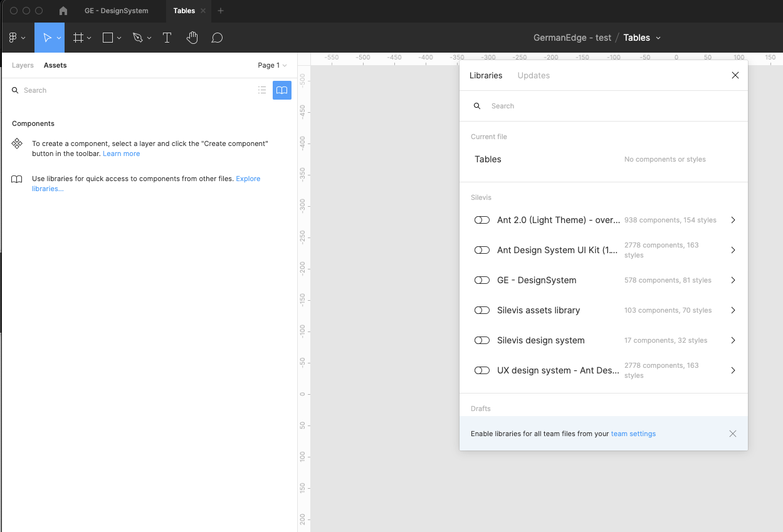Select the Frame tool in toolbar
Image resolution: width=783 pixels, height=532 pixels.
point(78,38)
